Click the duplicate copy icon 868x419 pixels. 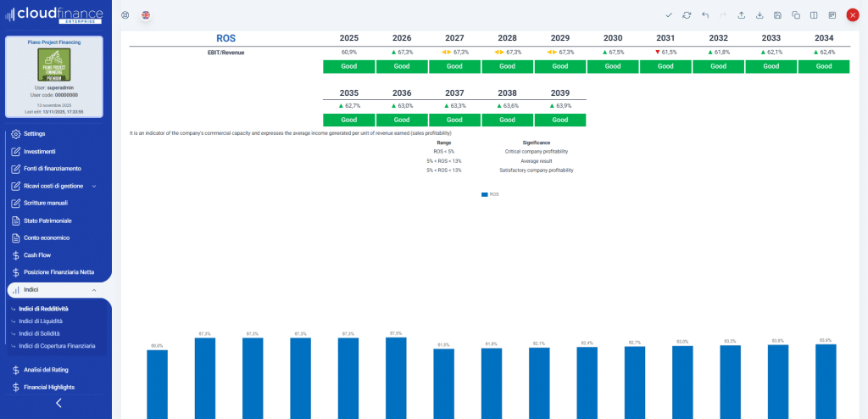[796, 15]
